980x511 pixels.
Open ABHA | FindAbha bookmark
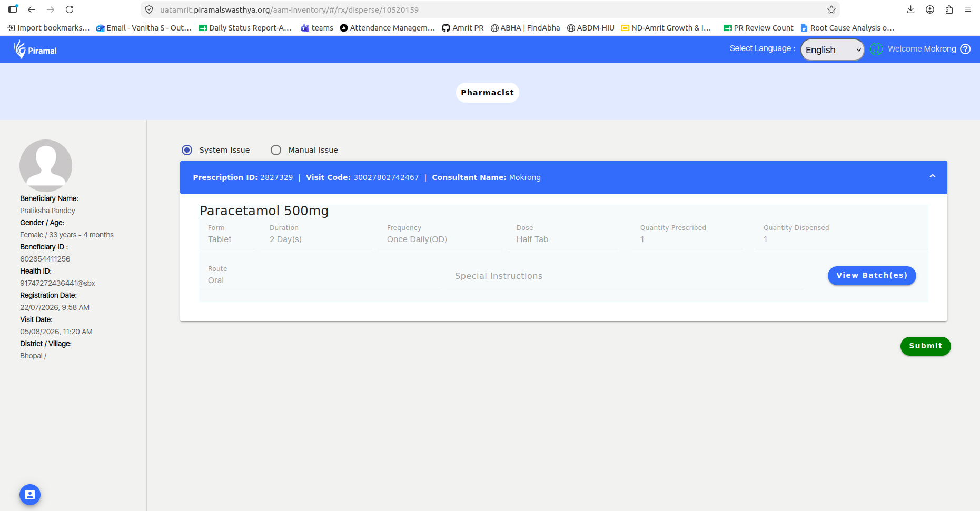[525, 28]
